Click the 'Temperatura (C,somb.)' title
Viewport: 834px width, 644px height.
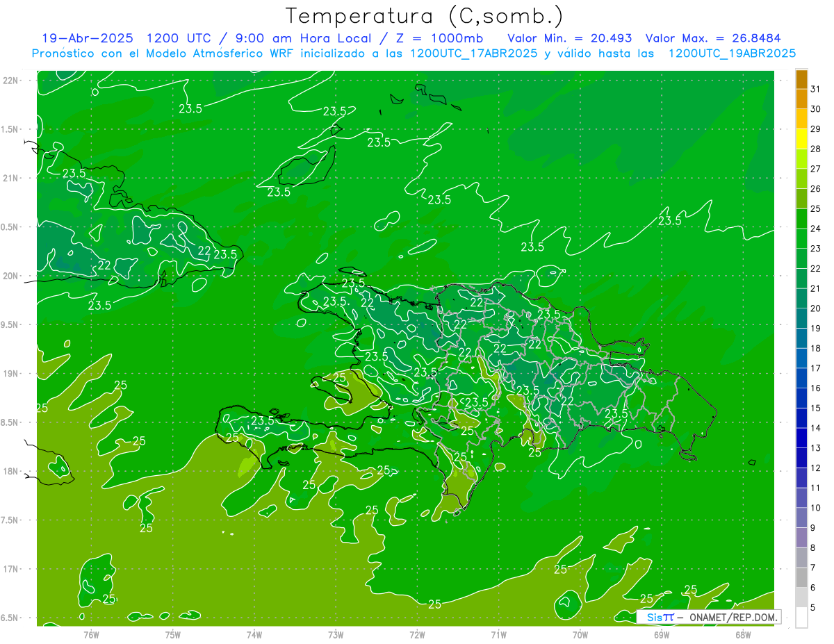coord(425,16)
